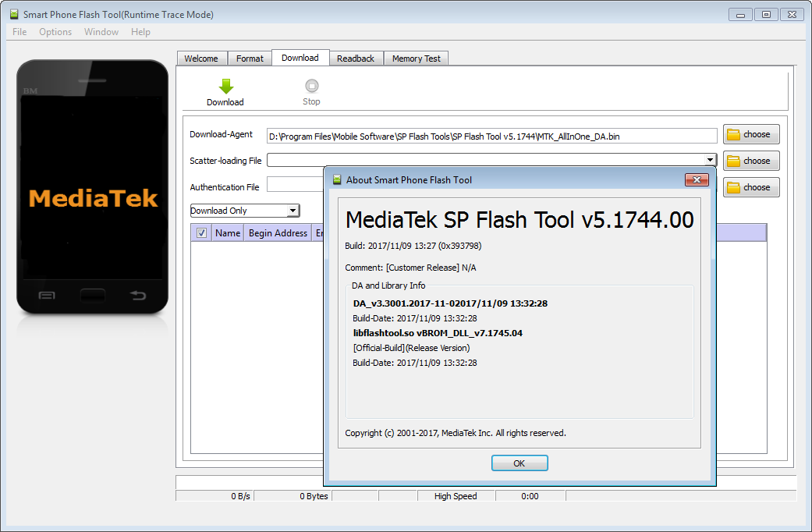Open the Window menu

click(x=101, y=32)
